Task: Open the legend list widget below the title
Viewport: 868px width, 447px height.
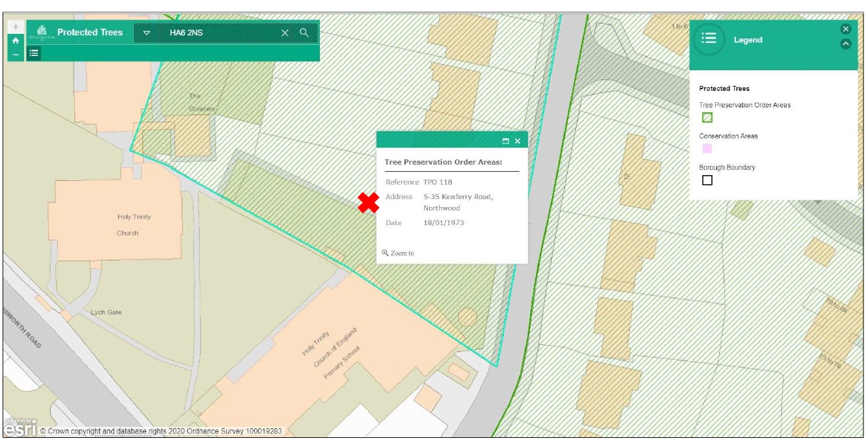Action: [34, 53]
